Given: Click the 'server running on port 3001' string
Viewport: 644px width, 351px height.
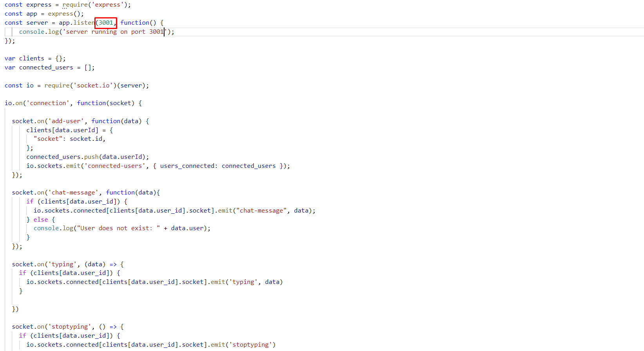Looking at the screenshot, I should (115, 32).
